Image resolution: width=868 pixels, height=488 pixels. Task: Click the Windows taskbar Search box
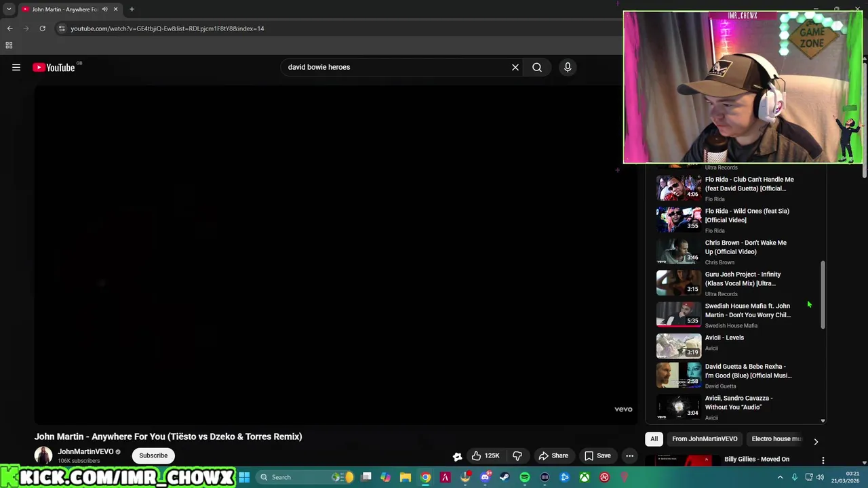307,477
